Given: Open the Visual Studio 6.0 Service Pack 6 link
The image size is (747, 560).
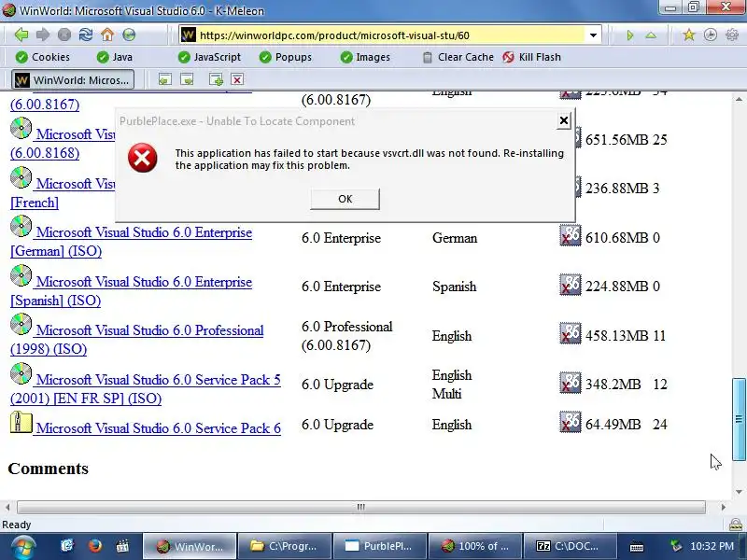Looking at the screenshot, I should [x=158, y=428].
